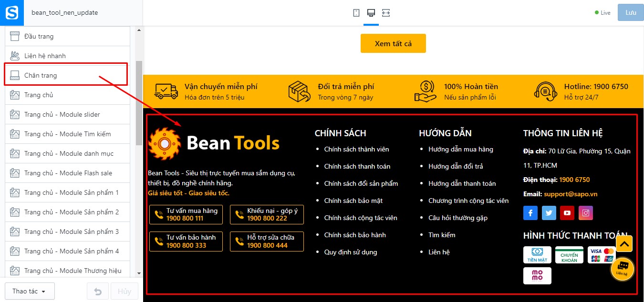Open the Thao tác dropdown
644x302 pixels.
(30, 291)
